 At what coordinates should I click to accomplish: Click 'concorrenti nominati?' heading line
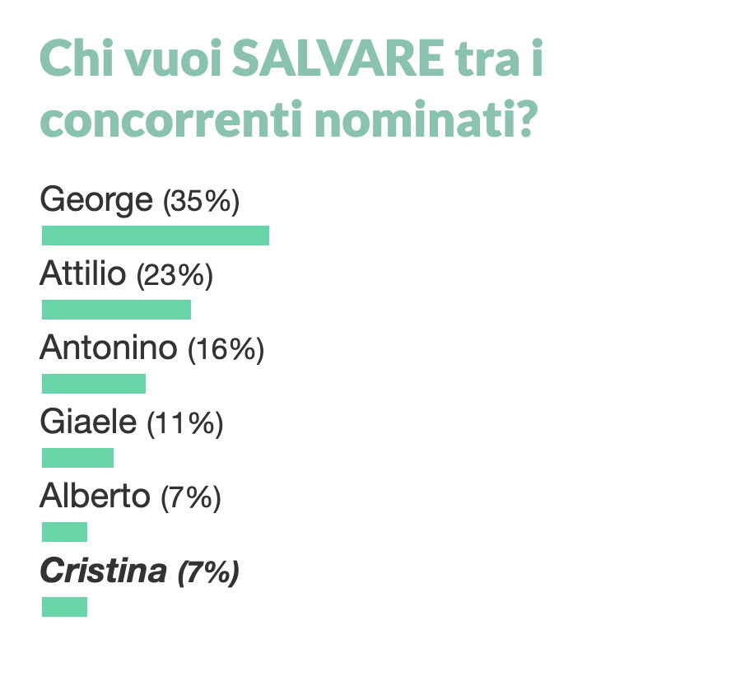(289, 119)
